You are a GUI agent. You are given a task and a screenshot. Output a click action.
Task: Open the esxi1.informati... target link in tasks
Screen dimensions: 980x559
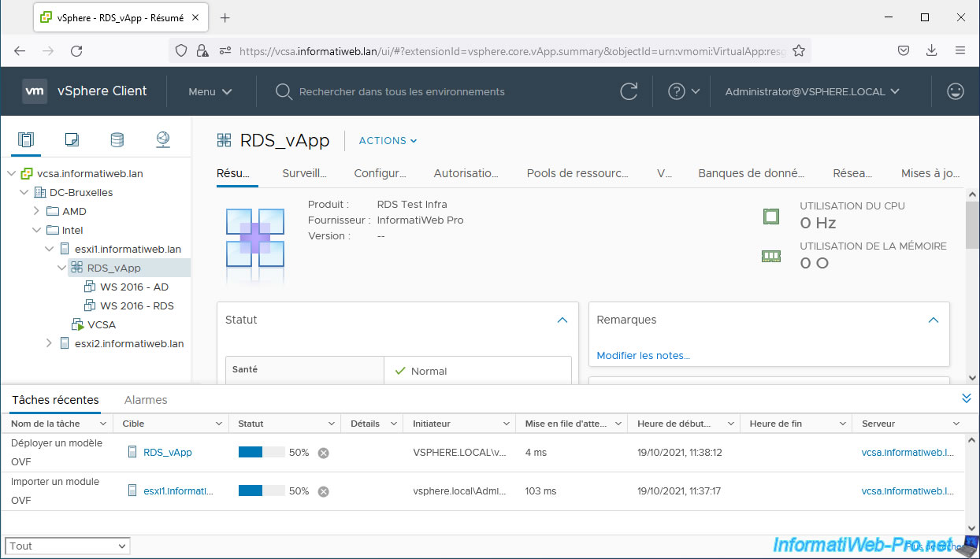pyautogui.click(x=178, y=491)
